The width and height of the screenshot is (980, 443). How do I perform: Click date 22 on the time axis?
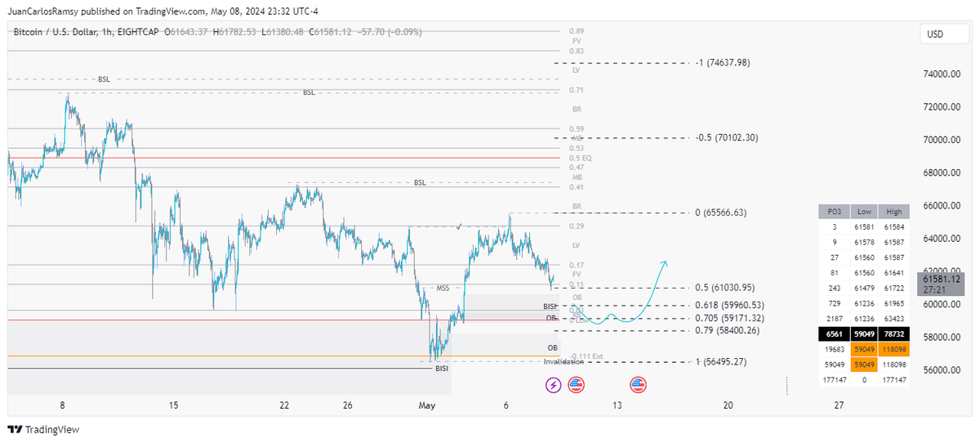coord(283,405)
